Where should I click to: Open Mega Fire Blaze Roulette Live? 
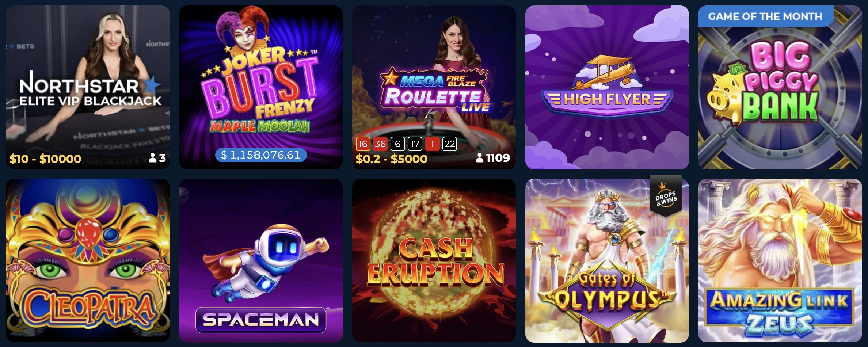coord(434,87)
